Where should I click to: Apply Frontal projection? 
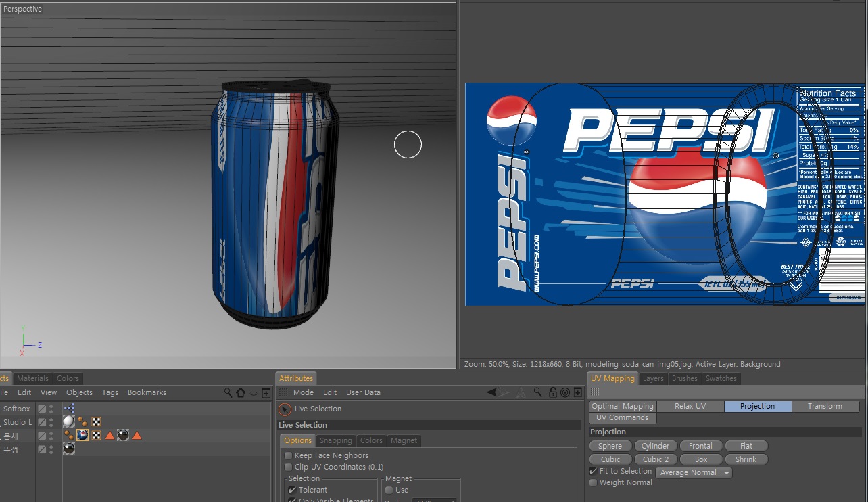click(x=700, y=446)
